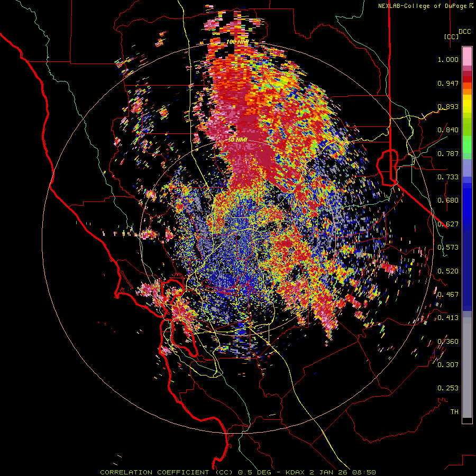The image size is (476, 476).
Task: Click the 100 NMI range ring label
Action: [237, 42]
